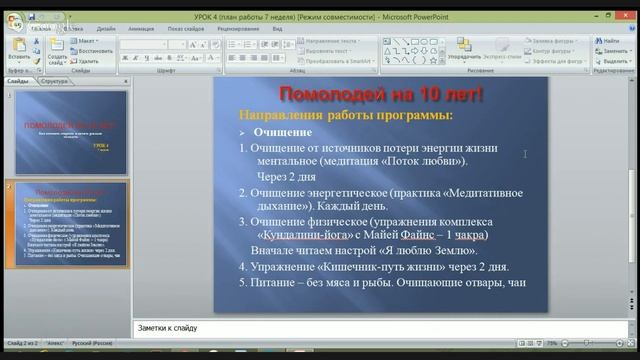Image resolution: width=640 pixels, height=360 pixels.
Task: Open Change Case (Aa) dropdown
Action: [x=196, y=58]
